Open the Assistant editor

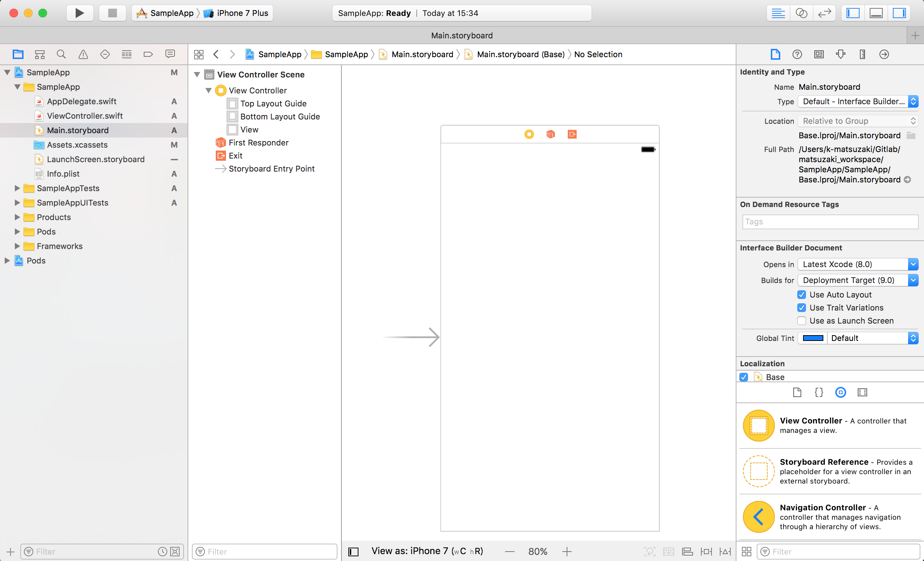801,13
